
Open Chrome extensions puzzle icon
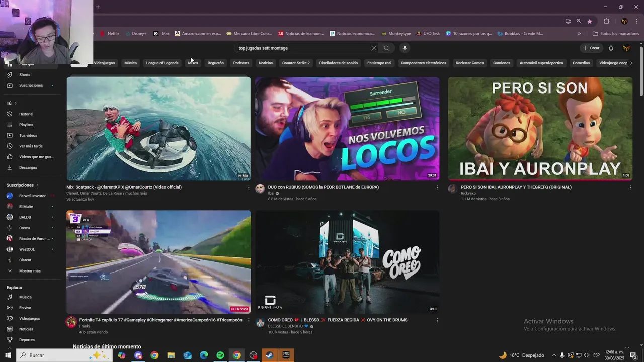coord(606,21)
